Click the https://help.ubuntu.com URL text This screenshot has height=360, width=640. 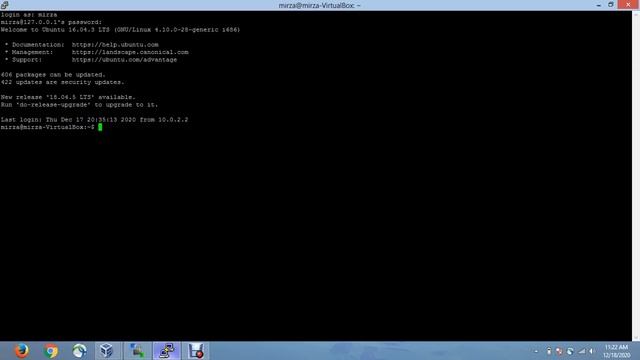pos(115,44)
